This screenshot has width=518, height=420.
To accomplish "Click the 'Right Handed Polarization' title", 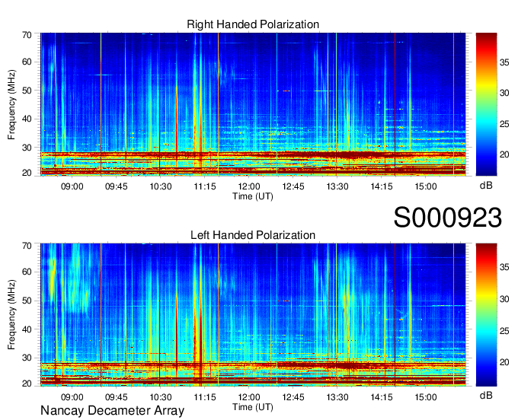I will tap(253, 24).
